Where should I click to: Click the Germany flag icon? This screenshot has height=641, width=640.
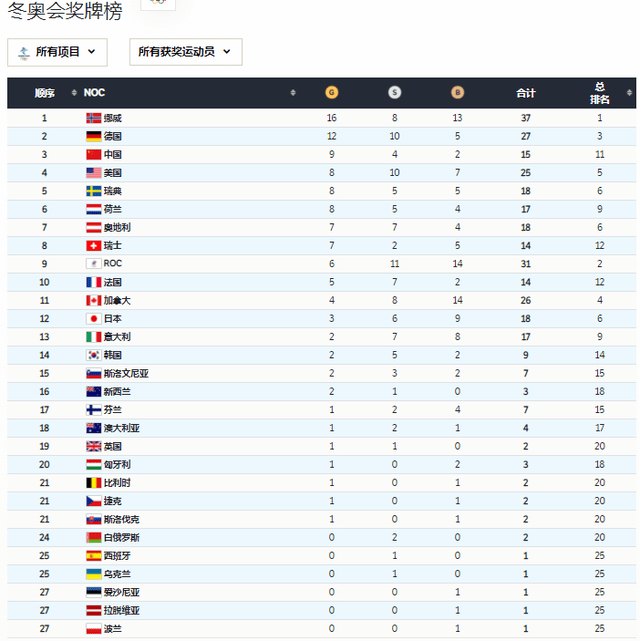coord(94,136)
